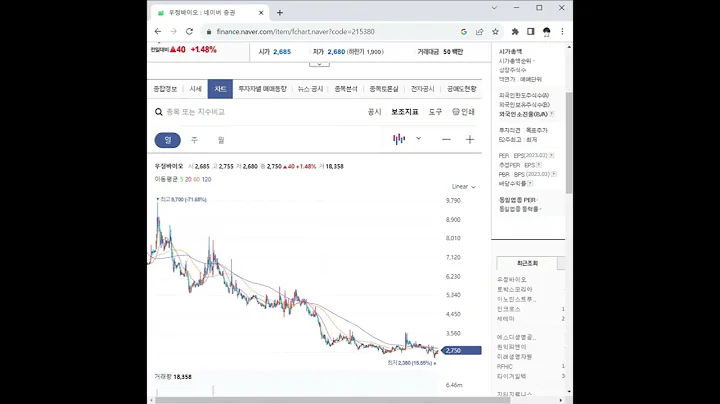Open the Linear scale dropdown
This screenshot has width=720, height=404.
pos(464,186)
